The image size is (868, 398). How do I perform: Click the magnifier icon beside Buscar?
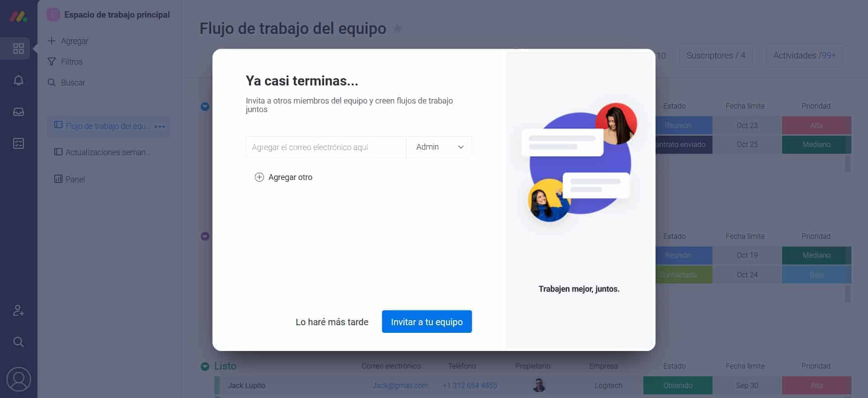pos(52,82)
